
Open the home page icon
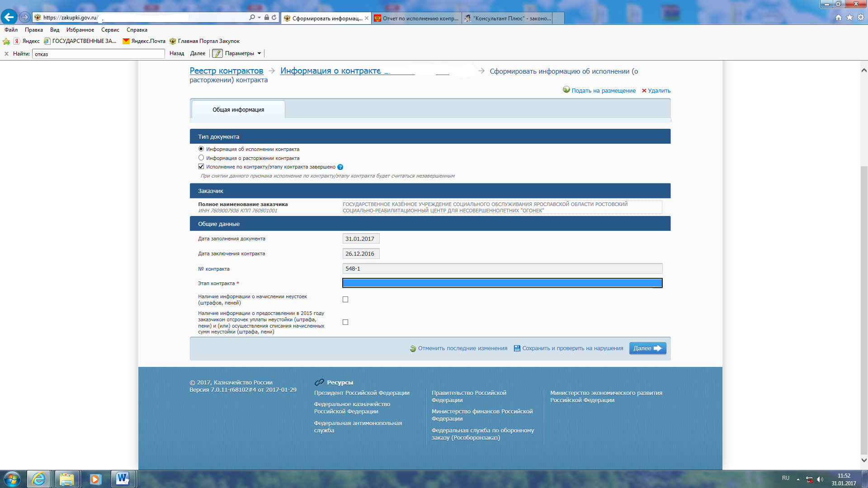click(x=839, y=17)
